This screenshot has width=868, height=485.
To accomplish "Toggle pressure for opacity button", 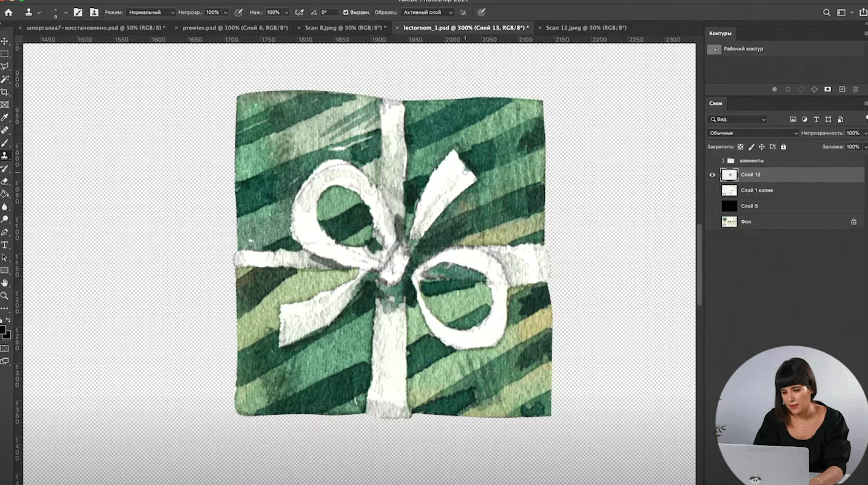I will (x=238, y=12).
